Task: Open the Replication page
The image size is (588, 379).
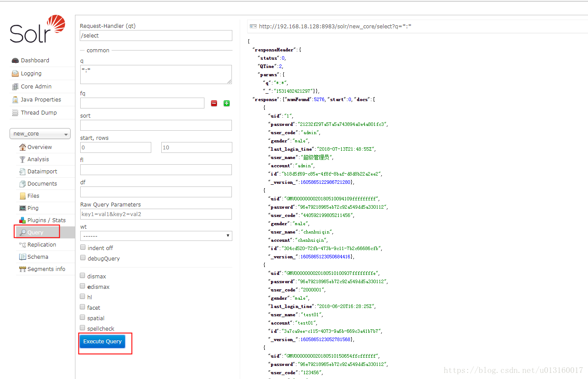Action: pyautogui.click(x=42, y=245)
